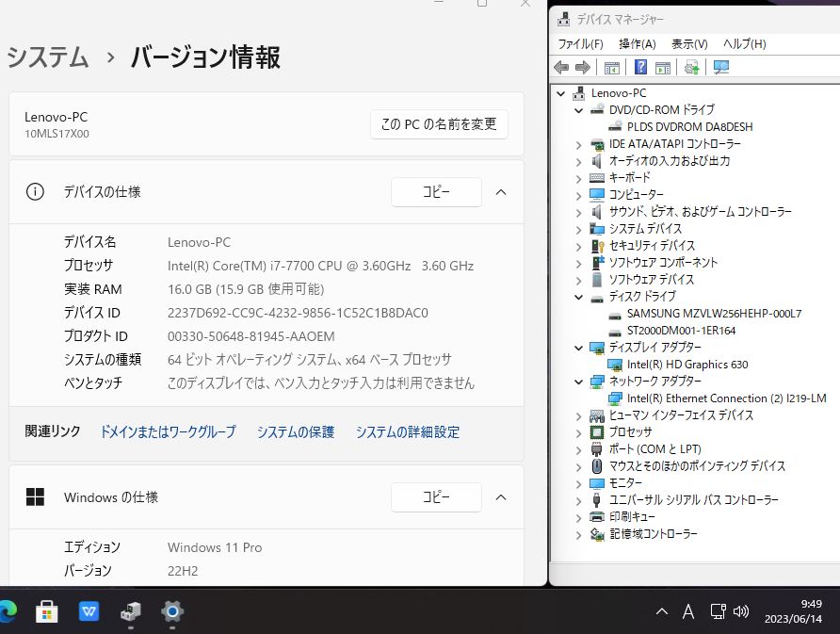Screen dimensions: 840x634
Task: Switch to Device Manager taskbar icon
Action: click(x=131, y=611)
